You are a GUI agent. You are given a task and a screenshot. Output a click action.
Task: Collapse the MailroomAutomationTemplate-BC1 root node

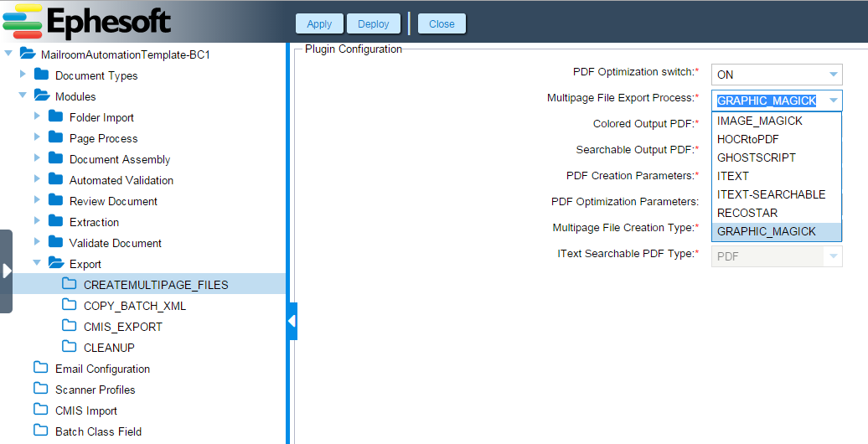[8, 53]
